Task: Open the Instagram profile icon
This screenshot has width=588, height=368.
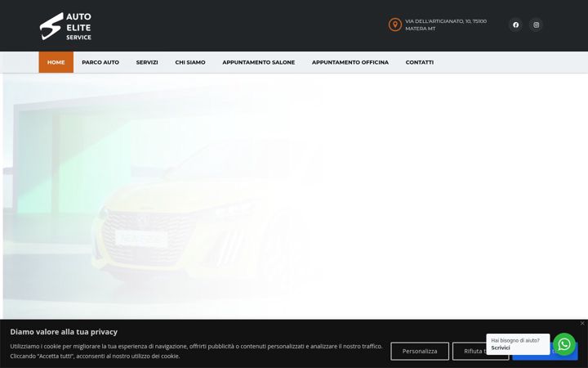Action: (x=536, y=25)
